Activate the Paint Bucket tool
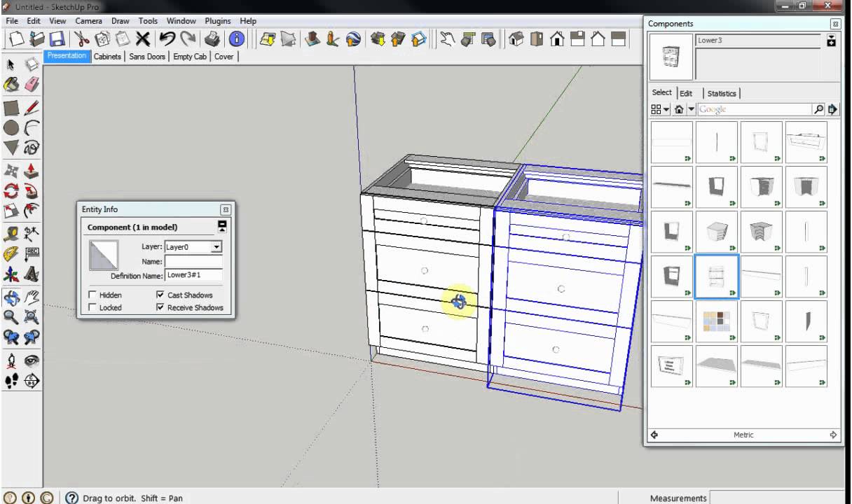 click(11, 84)
